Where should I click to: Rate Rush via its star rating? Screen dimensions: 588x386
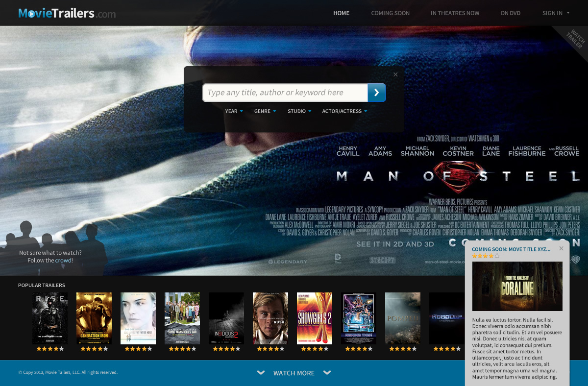tap(270, 349)
